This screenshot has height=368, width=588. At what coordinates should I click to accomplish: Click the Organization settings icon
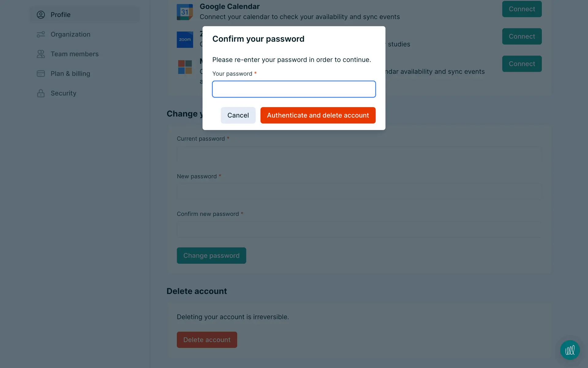(x=41, y=34)
